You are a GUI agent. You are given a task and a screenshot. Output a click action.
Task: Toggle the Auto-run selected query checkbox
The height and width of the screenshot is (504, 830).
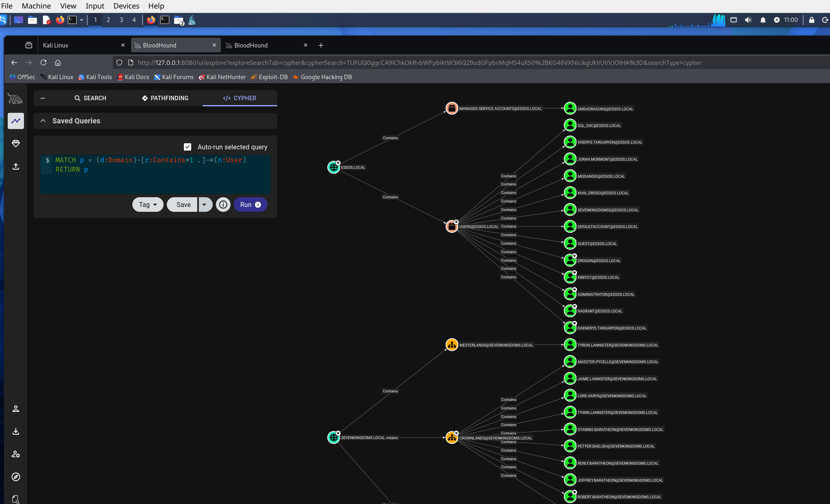coord(188,147)
